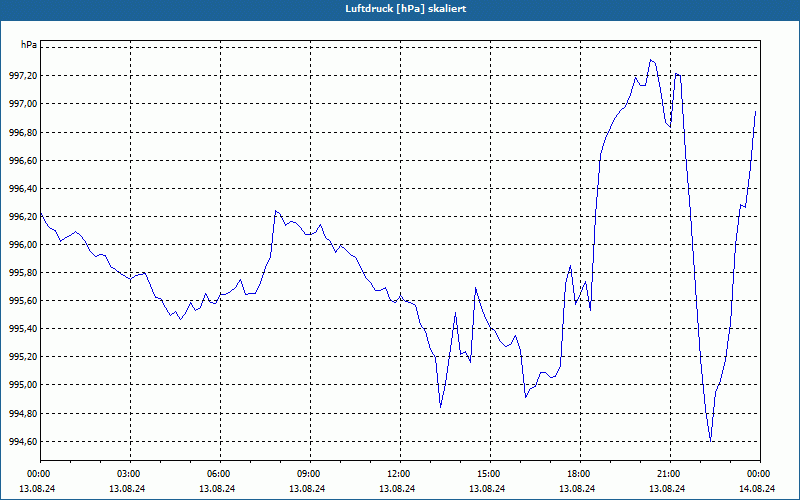
Task: Select the 996,60 y-axis value
Action: [22, 161]
